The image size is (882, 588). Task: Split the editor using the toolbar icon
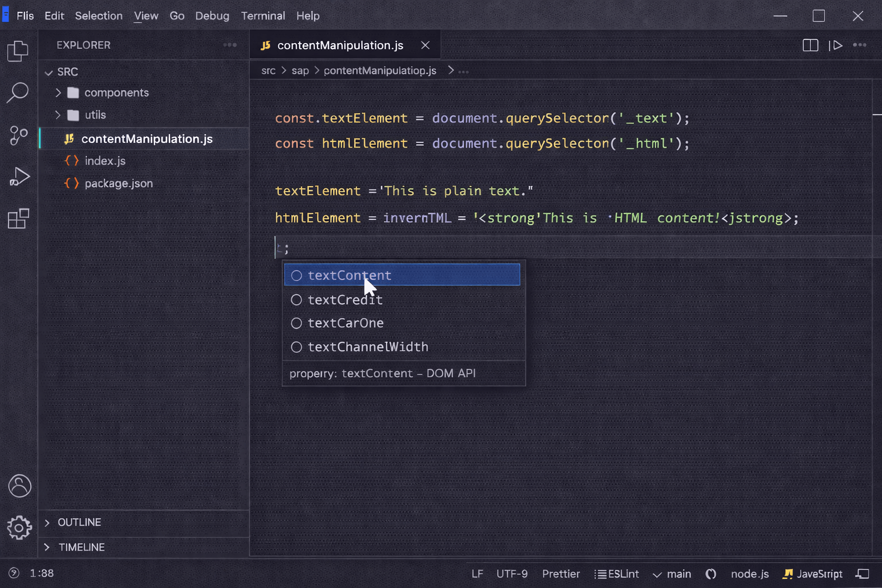tap(810, 45)
